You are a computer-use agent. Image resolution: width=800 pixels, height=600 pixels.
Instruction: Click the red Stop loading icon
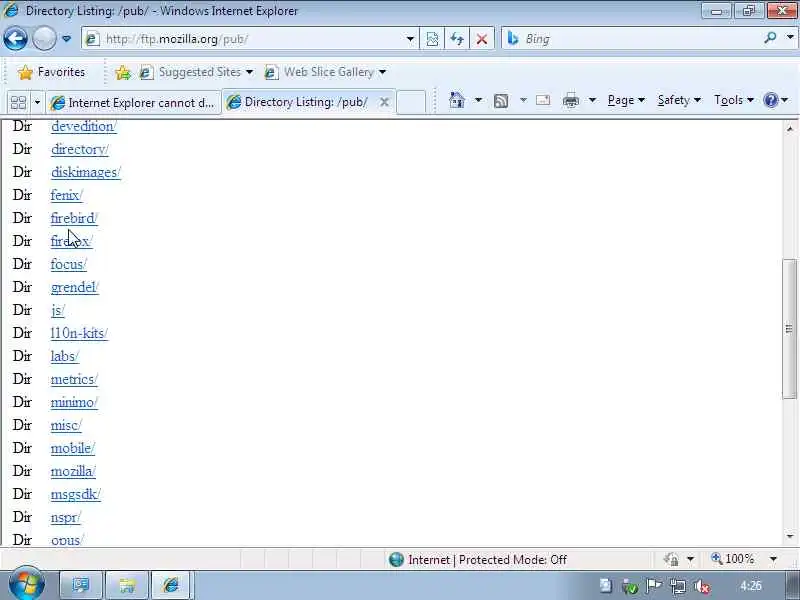[481, 39]
